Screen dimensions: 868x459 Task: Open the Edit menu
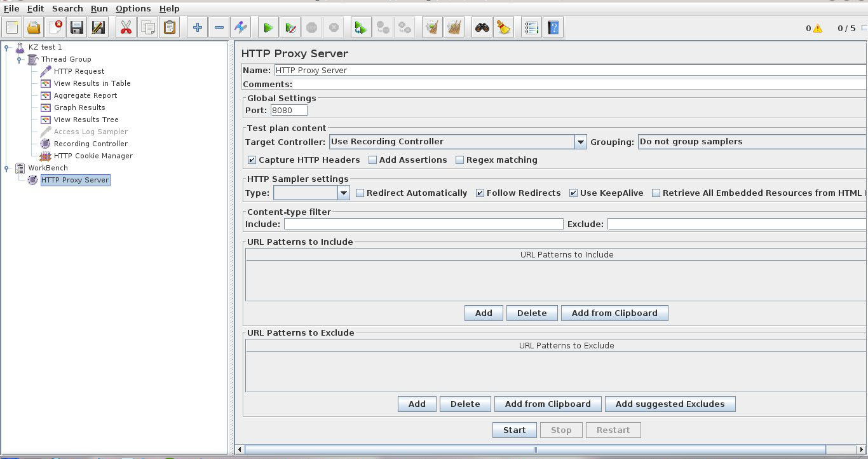(36, 8)
